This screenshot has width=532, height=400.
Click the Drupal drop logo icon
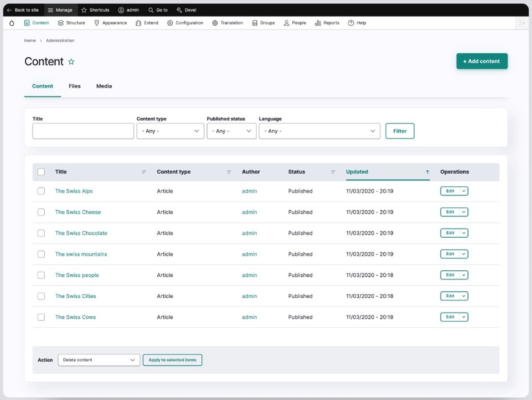pos(11,23)
